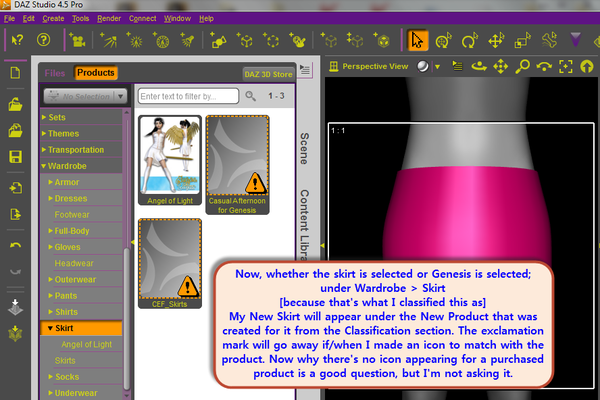Open the Content Library side tab
The width and height of the screenshot is (600, 400).
[x=304, y=225]
